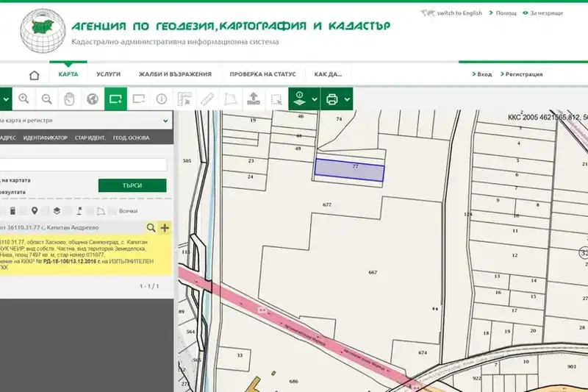Click the agency globe logo
The image size is (588, 392).
pos(43,31)
